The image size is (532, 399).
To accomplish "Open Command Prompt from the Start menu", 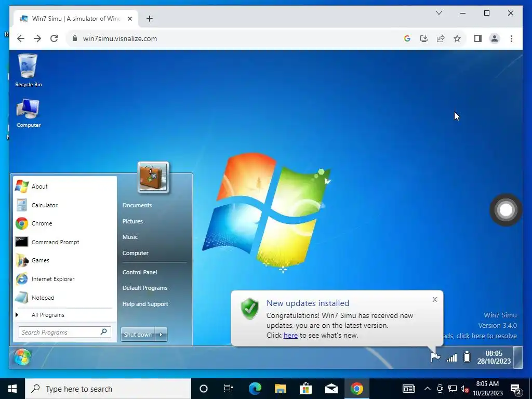I will point(65,242).
